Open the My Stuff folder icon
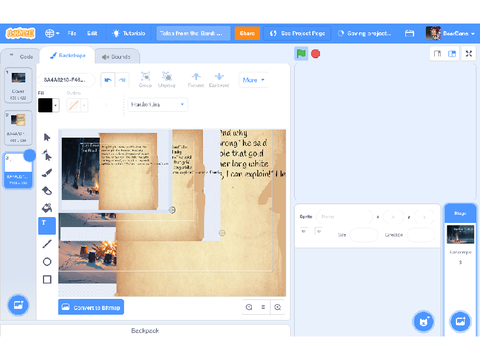 (x=409, y=33)
